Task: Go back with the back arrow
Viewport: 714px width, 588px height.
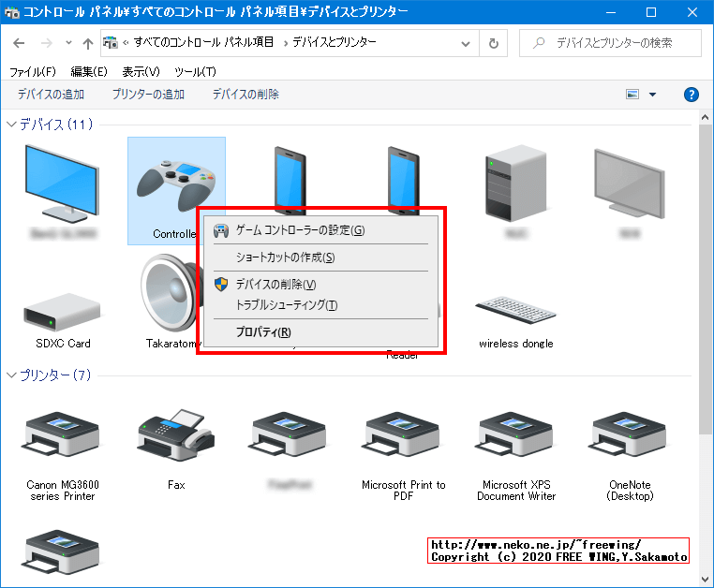Action: [19, 43]
